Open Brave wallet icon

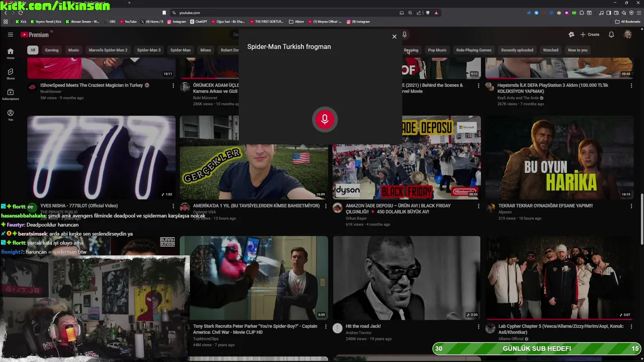click(x=616, y=13)
